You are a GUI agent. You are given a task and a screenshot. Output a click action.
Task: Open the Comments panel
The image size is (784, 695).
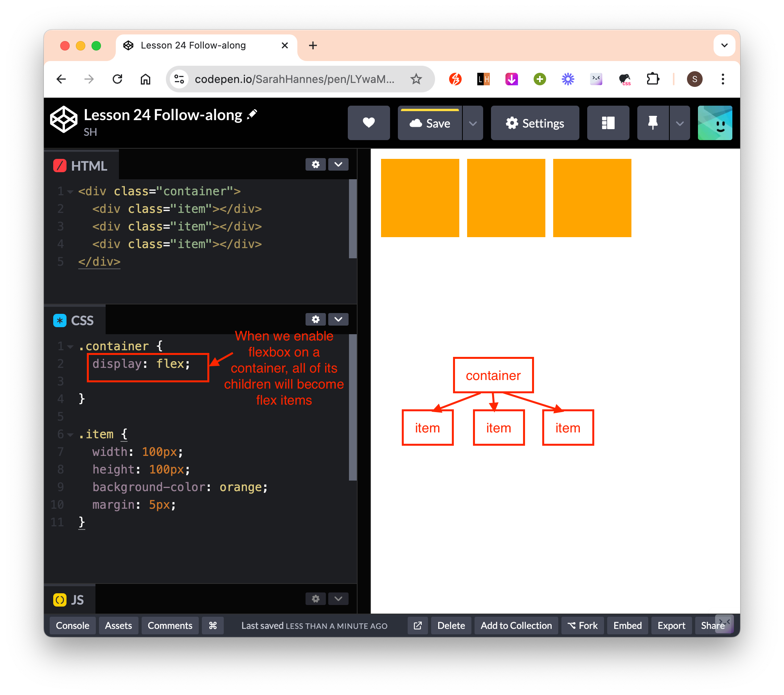coord(170,625)
